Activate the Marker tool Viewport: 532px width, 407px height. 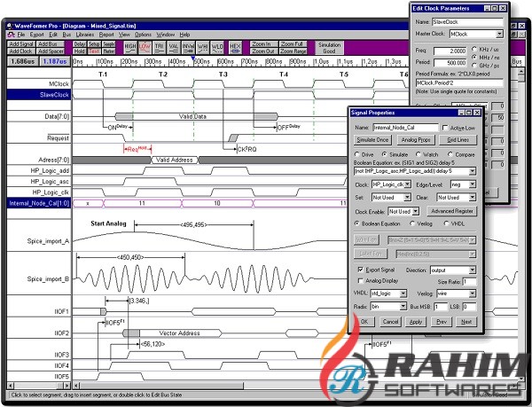click(109, 51)
